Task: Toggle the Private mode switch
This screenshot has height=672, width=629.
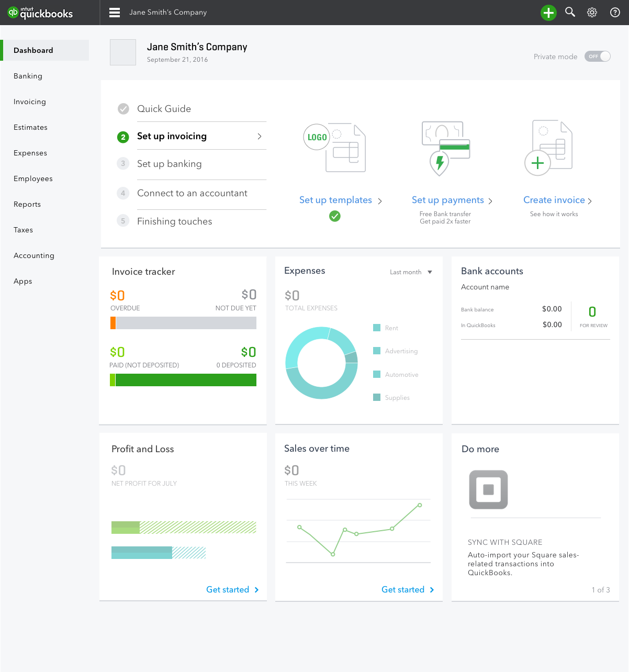Action: click(598, 57)
